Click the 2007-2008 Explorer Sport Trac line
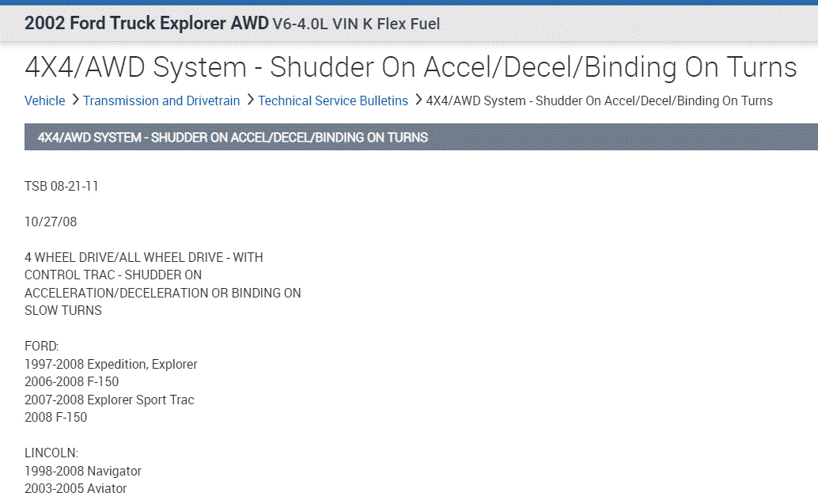Image resolution: width=818 pixels, height=504 pixels. click(x=109, y=400)
